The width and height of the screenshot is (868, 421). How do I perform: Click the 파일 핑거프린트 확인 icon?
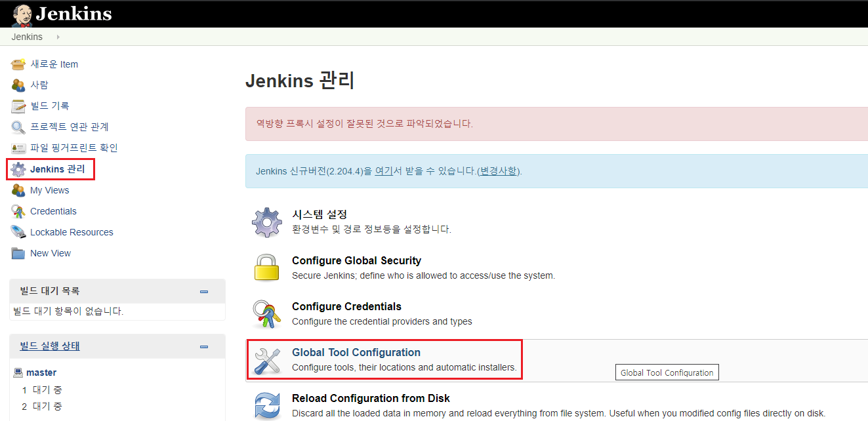[x=18, y=148]
